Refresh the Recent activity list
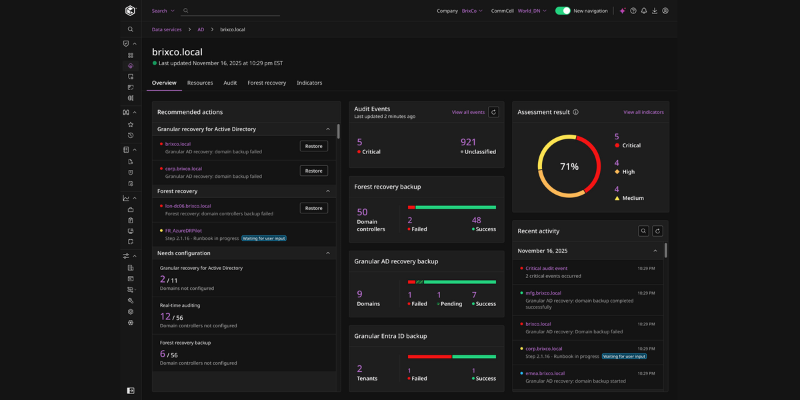The height and width of the screenshot is (400, 800). 657,230
